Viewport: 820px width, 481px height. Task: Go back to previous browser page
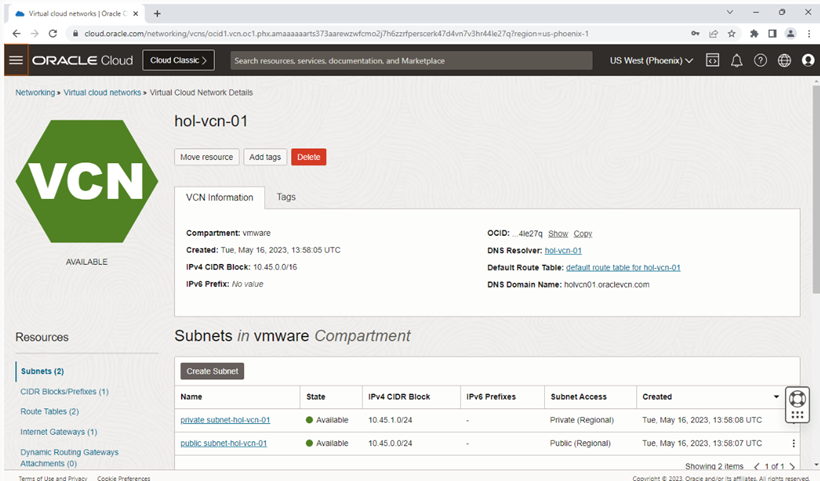coord(16,33)
